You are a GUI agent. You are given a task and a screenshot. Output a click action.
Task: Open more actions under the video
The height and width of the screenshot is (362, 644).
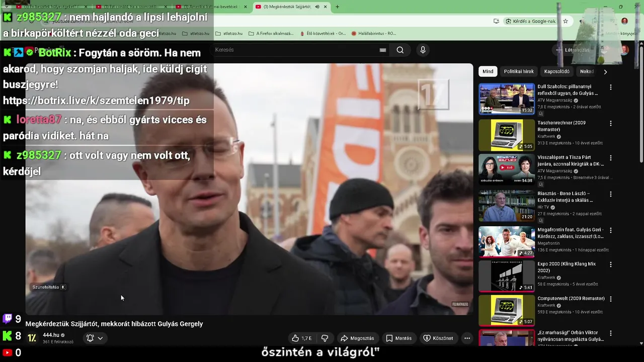467,338
